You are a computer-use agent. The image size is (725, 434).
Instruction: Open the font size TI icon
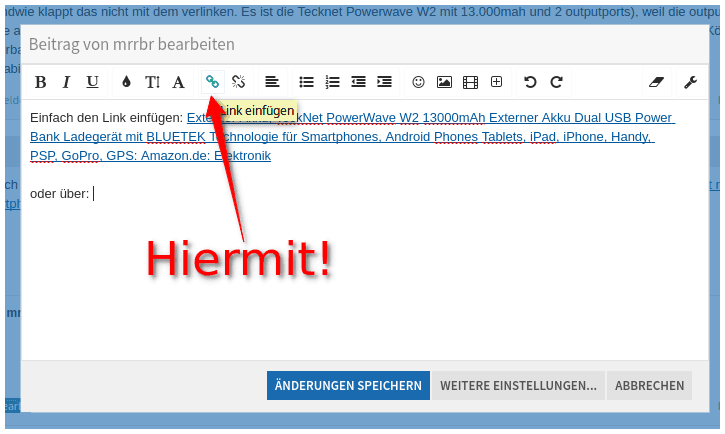(x=153, y=82)
